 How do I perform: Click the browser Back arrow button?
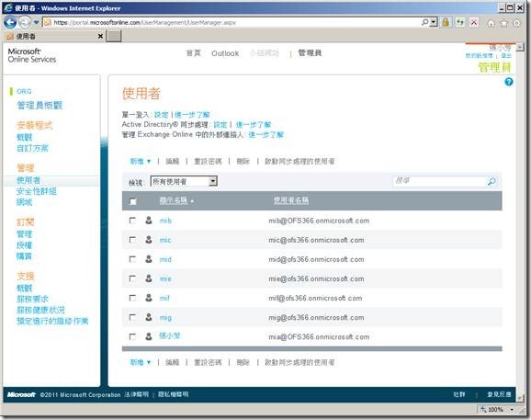click(x=10, y=22)
